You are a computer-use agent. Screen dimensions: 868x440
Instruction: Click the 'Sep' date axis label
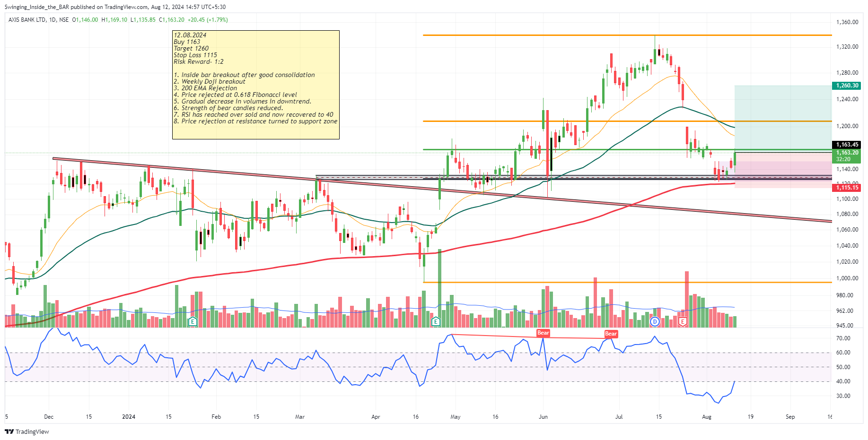[x=790, y=417]
